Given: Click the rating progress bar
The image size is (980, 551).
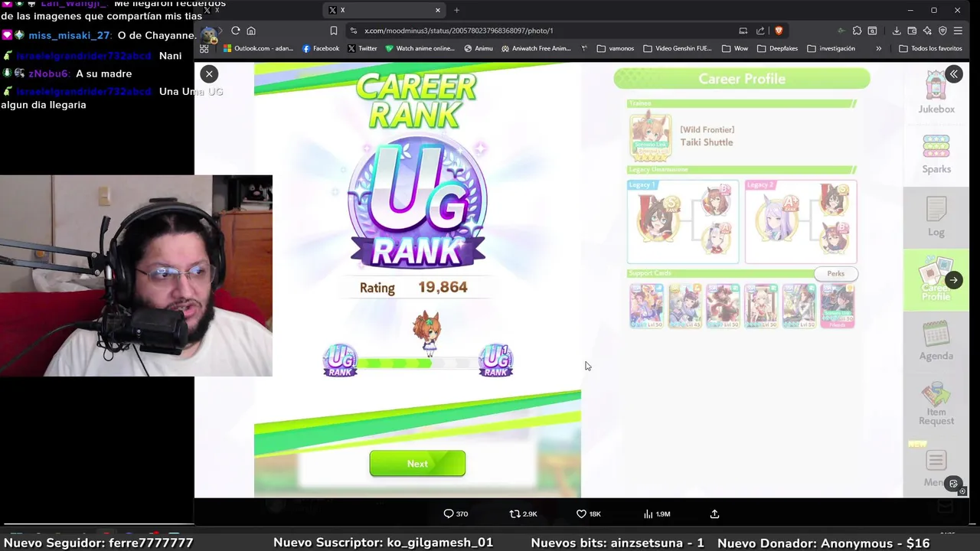Looking at the screenshot, I should coord(417,364).
